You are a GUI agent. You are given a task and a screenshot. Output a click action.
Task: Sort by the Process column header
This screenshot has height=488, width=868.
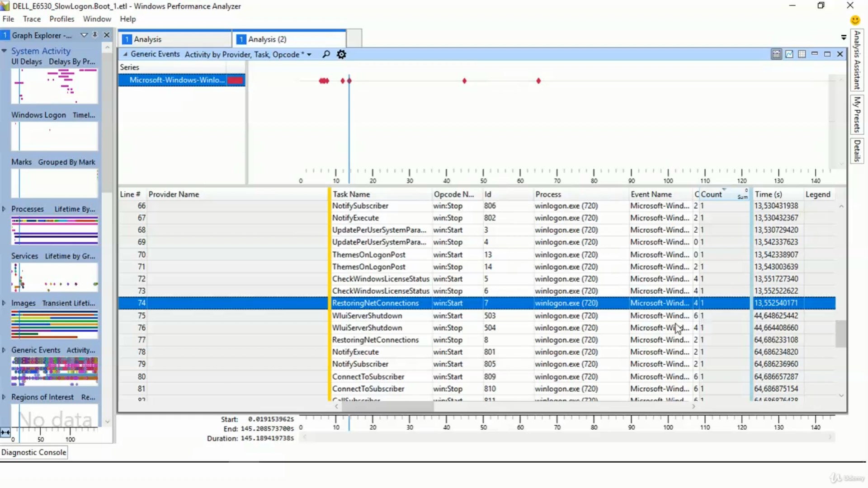point(580,194)
